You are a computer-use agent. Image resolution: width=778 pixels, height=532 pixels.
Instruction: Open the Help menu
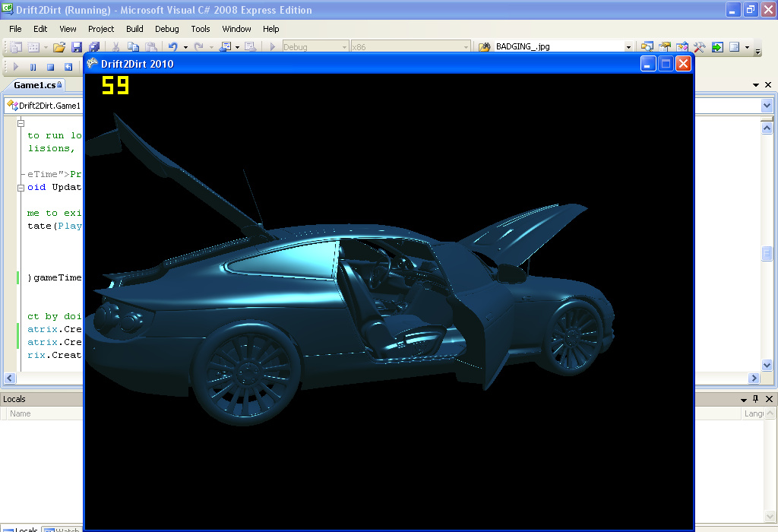271,29
